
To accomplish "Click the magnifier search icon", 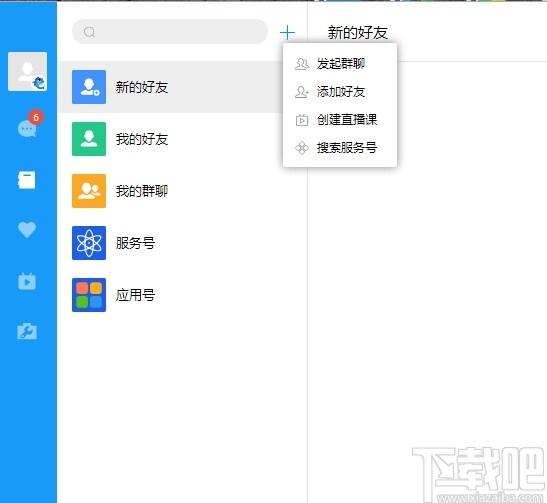I will tap(89, 32).
